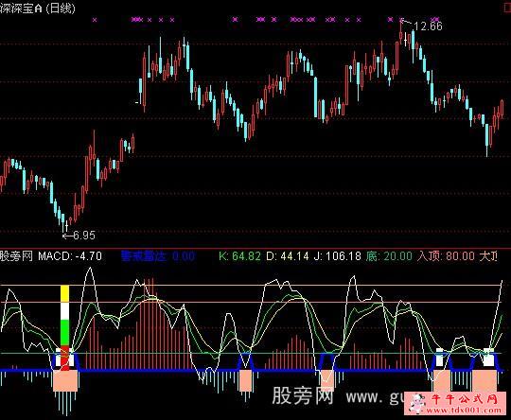This screenshot has height=420, width=511.
Task: Click the rightmost pink bottom signal block
Action: pyautogui.click(x=485, y=380)
